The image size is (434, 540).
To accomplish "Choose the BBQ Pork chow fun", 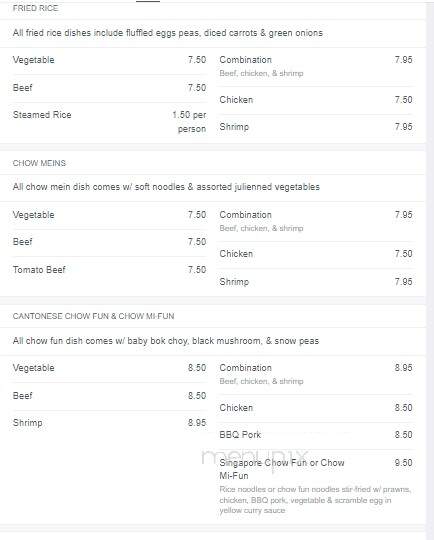I will [x=316, y=435].
